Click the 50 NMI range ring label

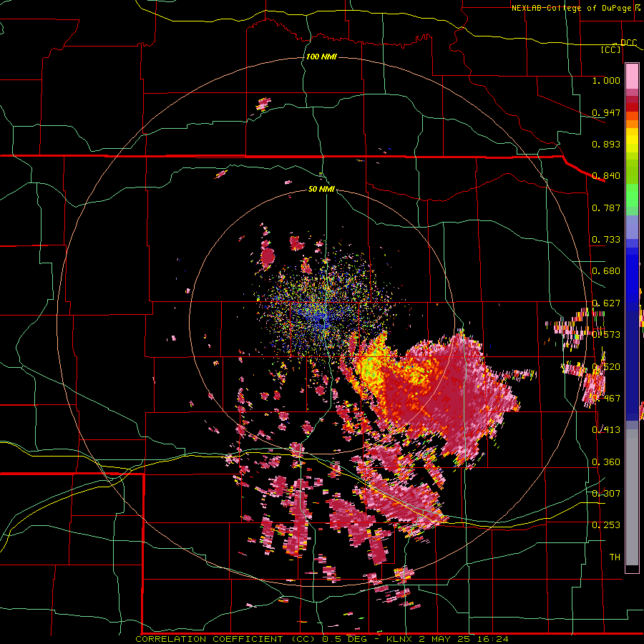coord(321,189)
